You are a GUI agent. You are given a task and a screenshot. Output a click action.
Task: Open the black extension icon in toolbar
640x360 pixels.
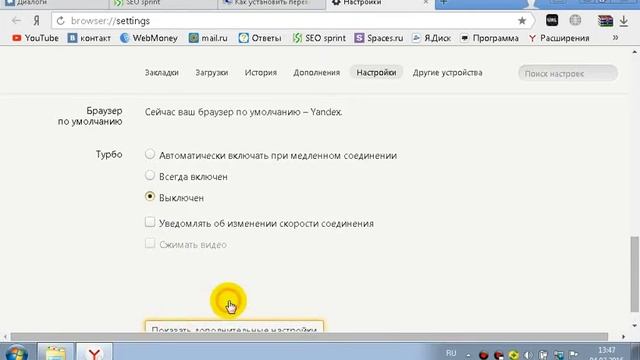point(552,20)
